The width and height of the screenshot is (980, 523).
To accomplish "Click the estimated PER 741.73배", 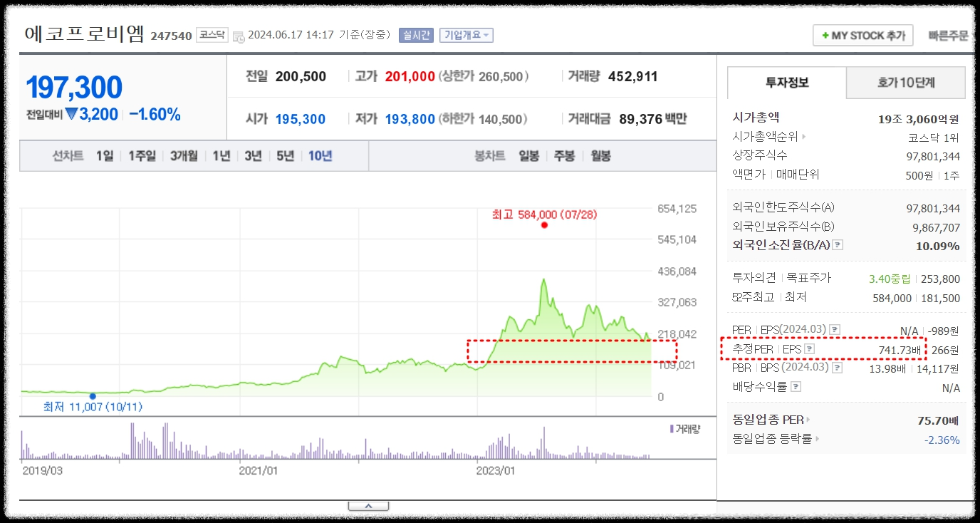I will [x=900, y=350].
